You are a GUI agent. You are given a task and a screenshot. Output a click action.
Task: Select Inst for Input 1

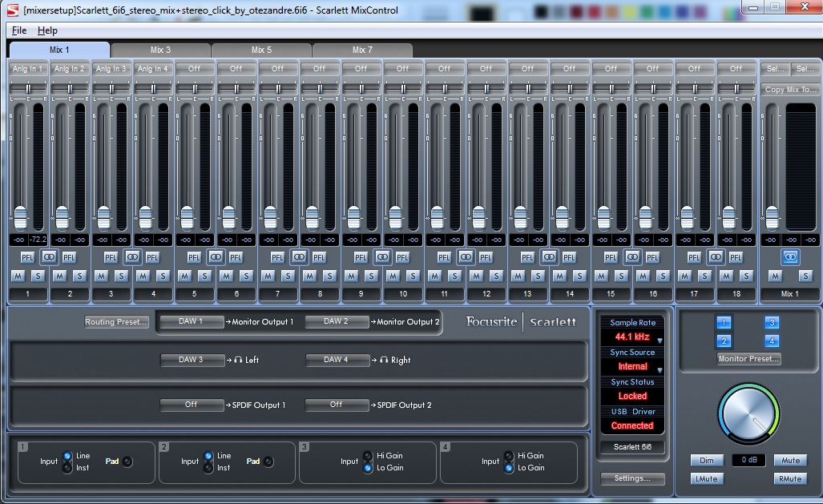pyautogui.click(x=67, y=467)
